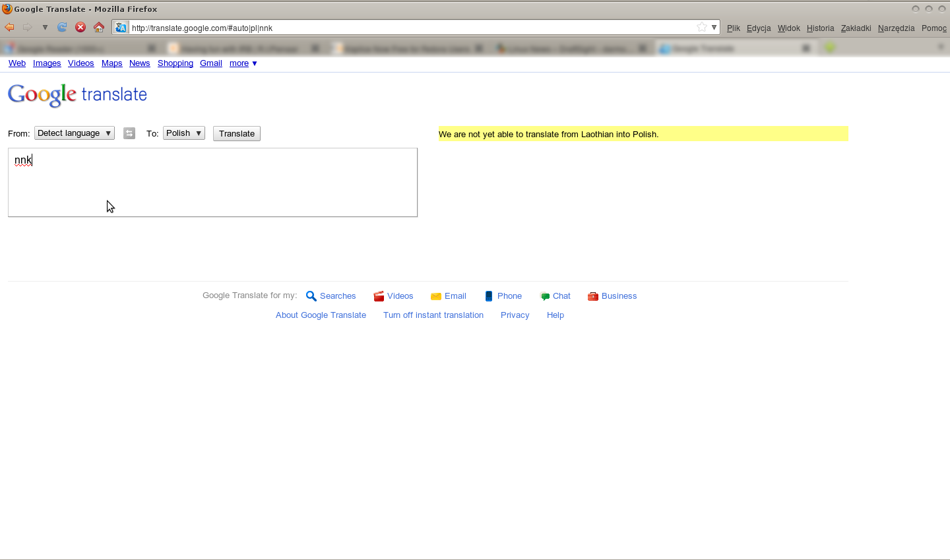Stop loading with the red stop icon
Viewport: 950px width, 560px height.
(x=80, y=27)
